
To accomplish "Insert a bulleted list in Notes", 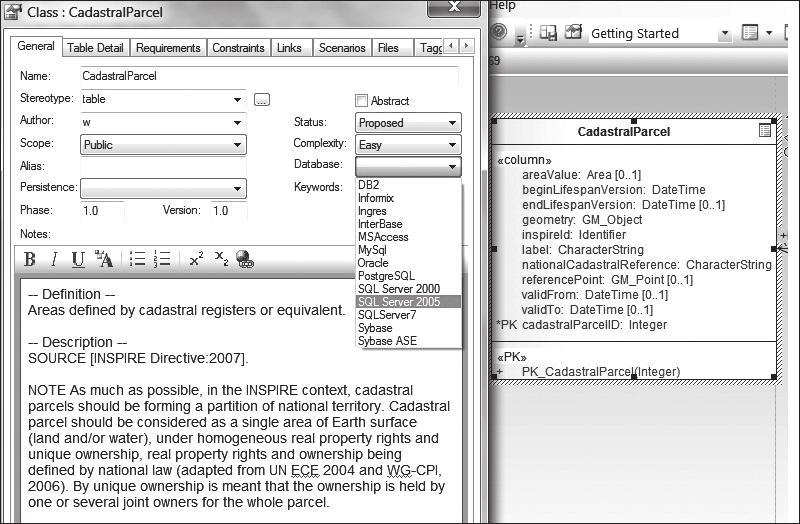I will point(137,259).
